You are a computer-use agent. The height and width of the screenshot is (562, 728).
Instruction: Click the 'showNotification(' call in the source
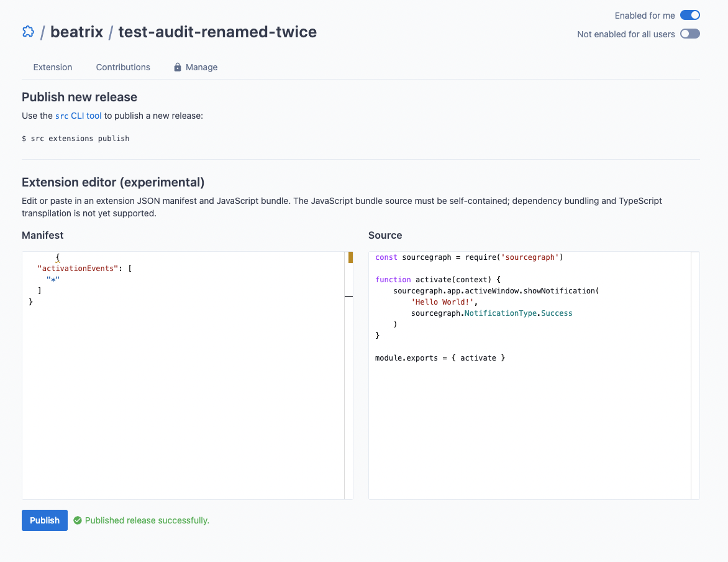562,290
